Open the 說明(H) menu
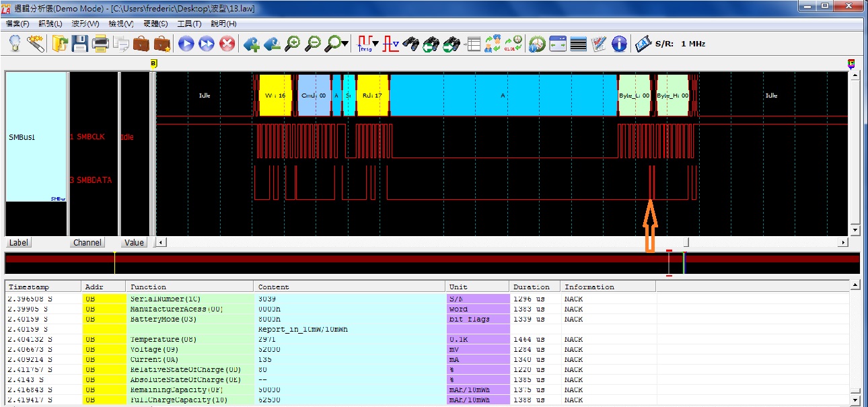The width and height of the screenshot is (868, 407). tap(223, 24)
